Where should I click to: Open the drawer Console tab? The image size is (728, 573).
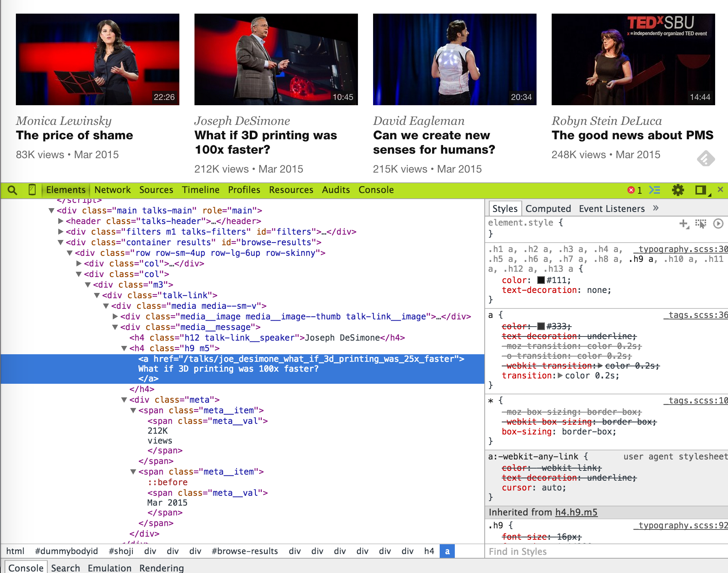pyautogui.click(x=26, y=568)
